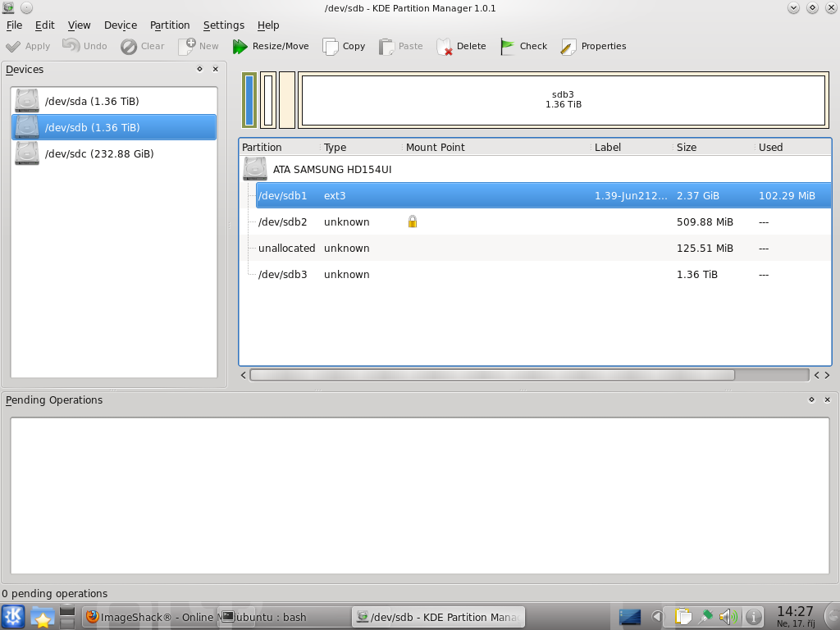
Task: Select the unallocated block in partition map
Action: pos(287,100)
